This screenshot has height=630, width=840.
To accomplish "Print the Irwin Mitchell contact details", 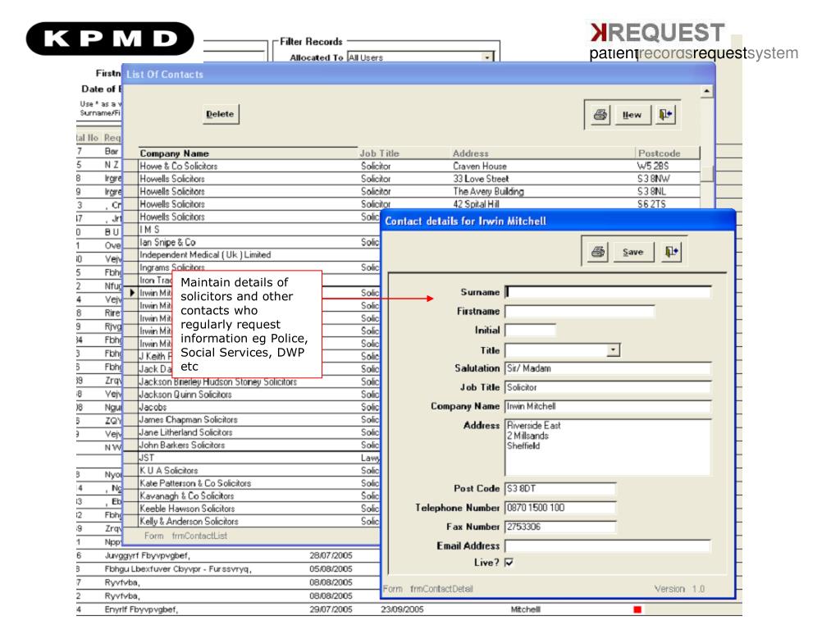I will [x=598, y=252].
